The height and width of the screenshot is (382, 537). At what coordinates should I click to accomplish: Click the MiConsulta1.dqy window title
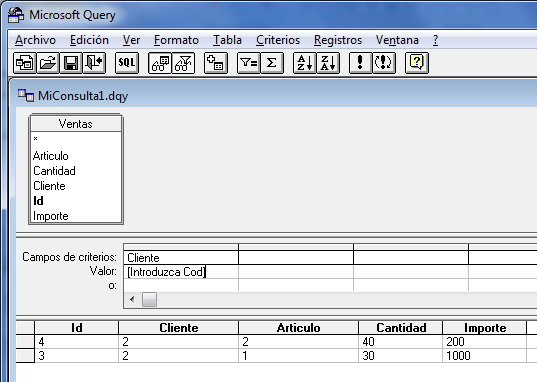83,96
